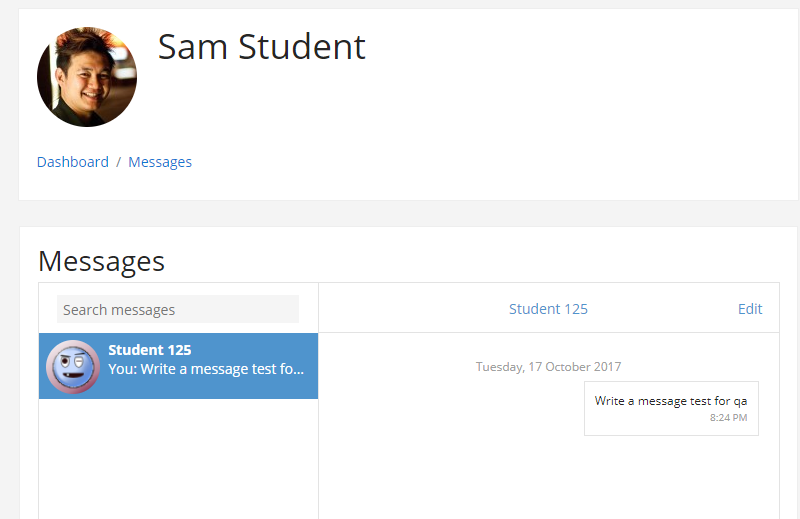Click the message text 'Write a message test for qa'
800x519 pixels.
pos(671,401)
